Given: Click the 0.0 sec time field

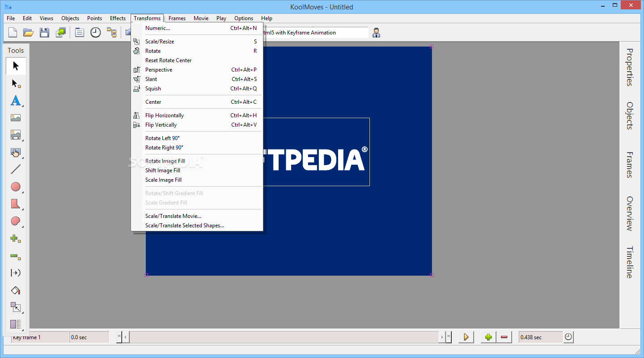Looking at the screenshot, I should 89,337.
